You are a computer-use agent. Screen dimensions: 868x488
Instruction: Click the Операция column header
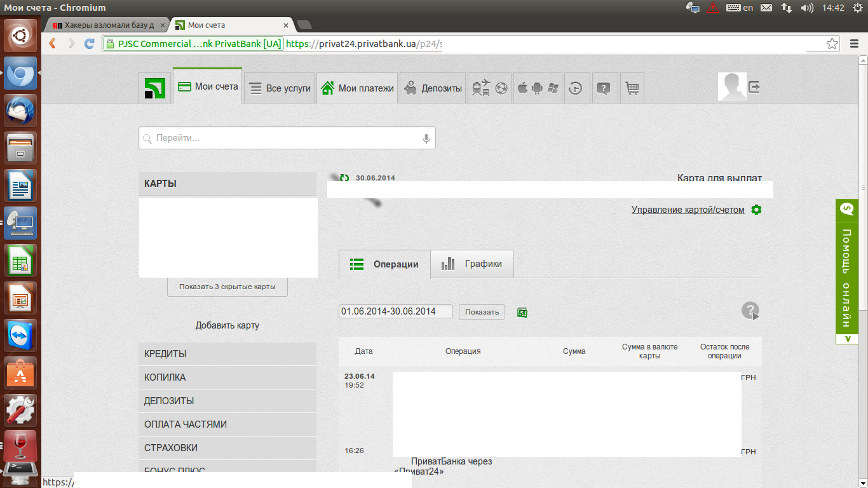(x=463, y=351)
